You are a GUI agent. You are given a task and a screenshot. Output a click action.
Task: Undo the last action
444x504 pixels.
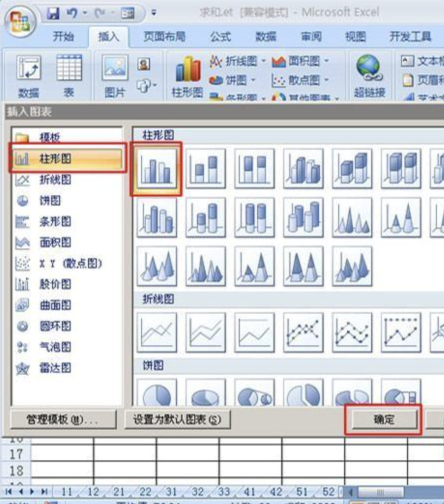[x=72, y=13]
